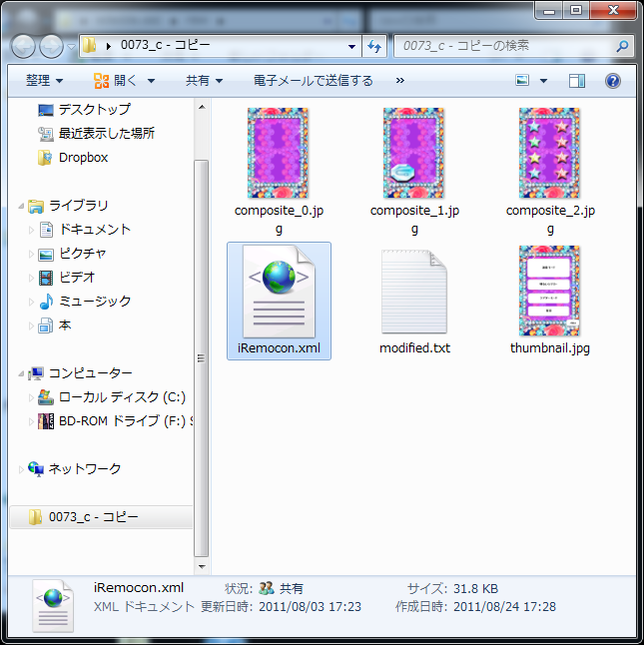Select コンピューター in navigation pane
This screenshot has width=644, height=645.
coord(80,373)
